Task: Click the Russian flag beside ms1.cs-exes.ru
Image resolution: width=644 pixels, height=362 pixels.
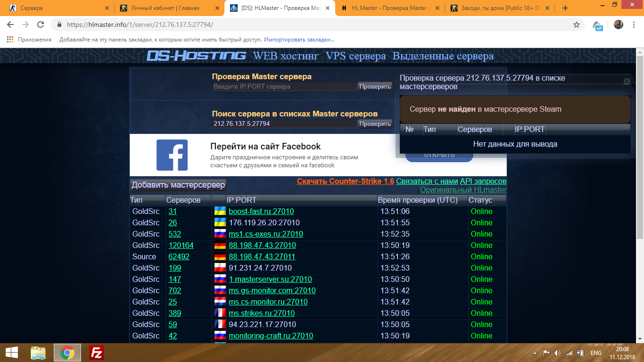Action: [x=220, y=234]
